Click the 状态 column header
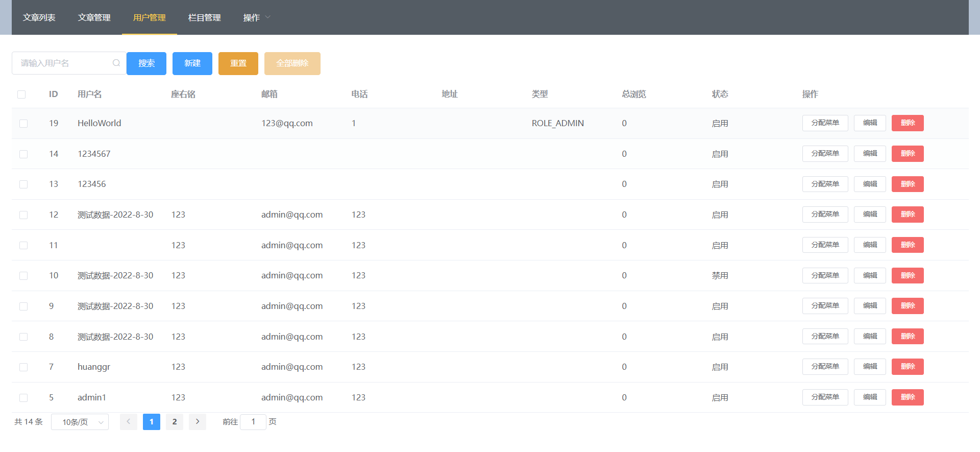This screenshot has width=980, height=452. point(720,94)
